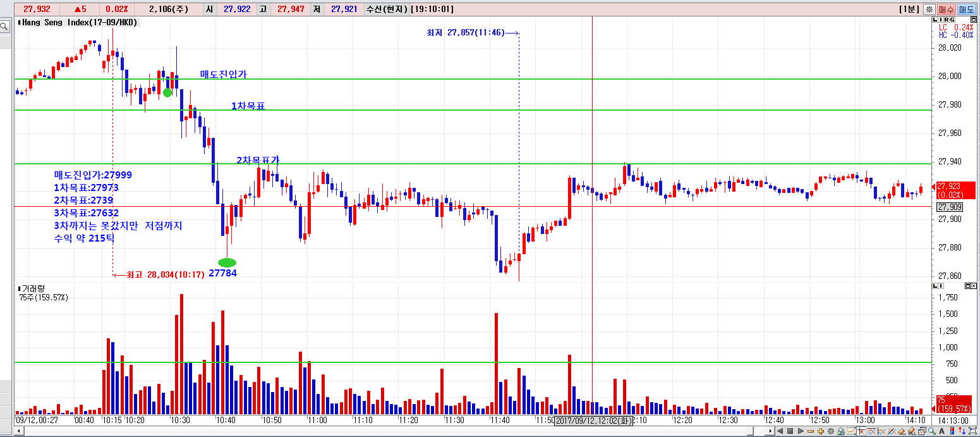980x437 pixels.
Task: Click the 매수 buy button
Action: pos(947,9)
